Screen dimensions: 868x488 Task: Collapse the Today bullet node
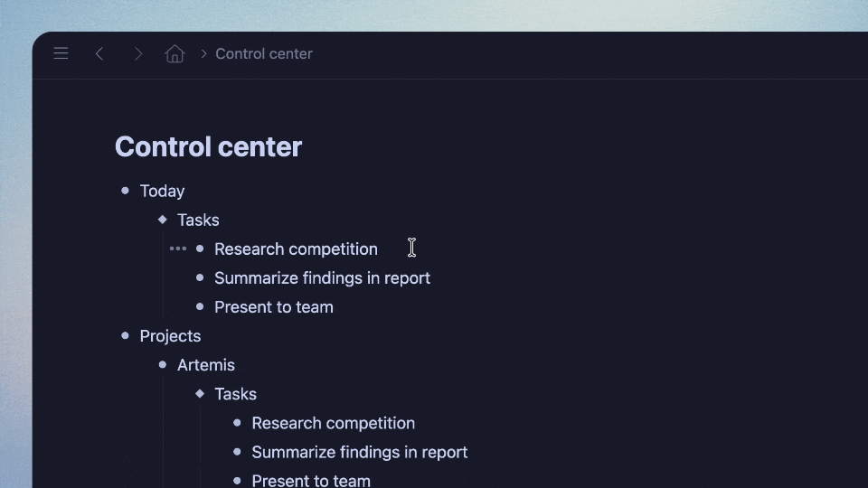pyautogui.click(x=126, y=191)
